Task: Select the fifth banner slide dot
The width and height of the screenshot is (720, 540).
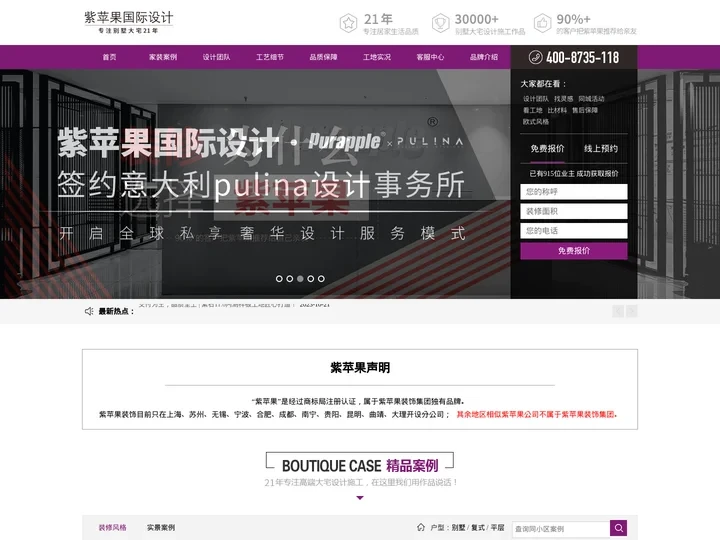Action: 321,279
